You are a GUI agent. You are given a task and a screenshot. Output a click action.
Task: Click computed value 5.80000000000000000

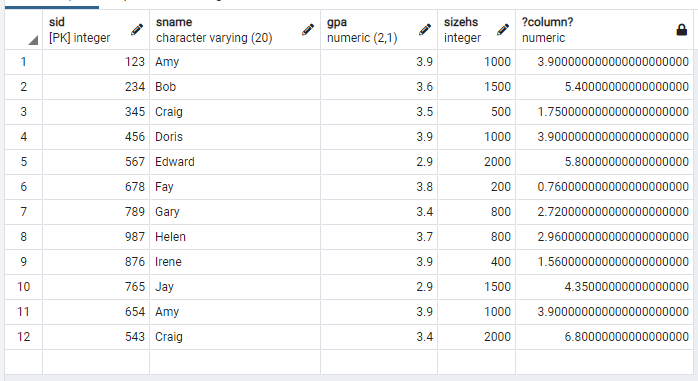click(605, 162)
